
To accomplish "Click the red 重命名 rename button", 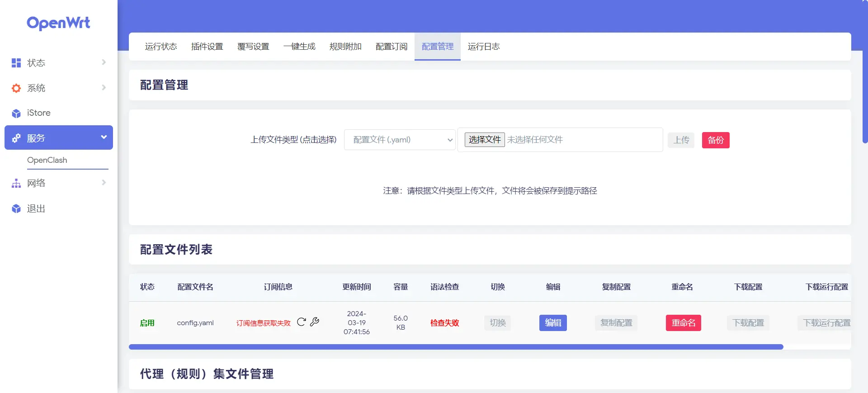I will pyautogui.click(x=683, y=323).
